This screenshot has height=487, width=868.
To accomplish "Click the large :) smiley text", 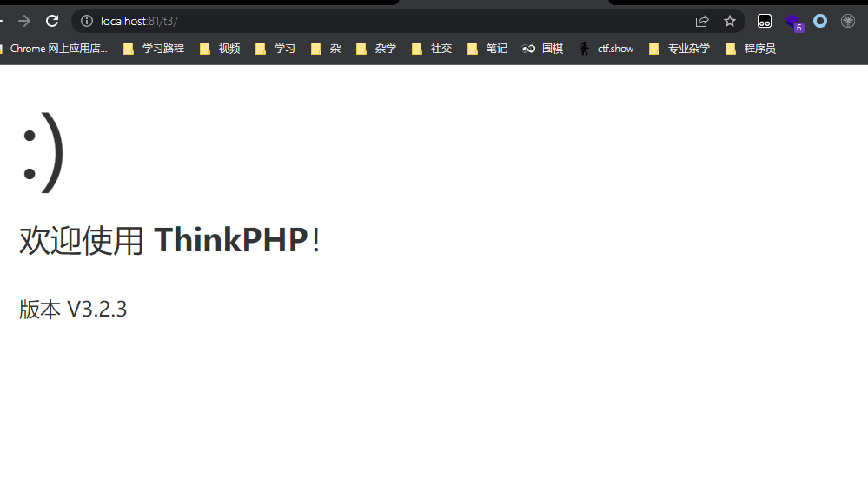I will coord(43,152).
